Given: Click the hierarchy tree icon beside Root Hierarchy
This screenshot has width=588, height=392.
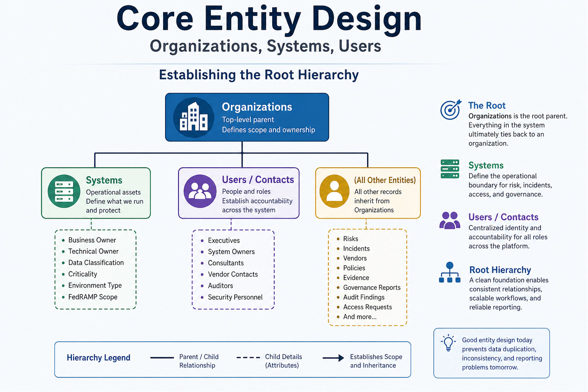Looking at the screenshot, I should click(x=450, y=272).
